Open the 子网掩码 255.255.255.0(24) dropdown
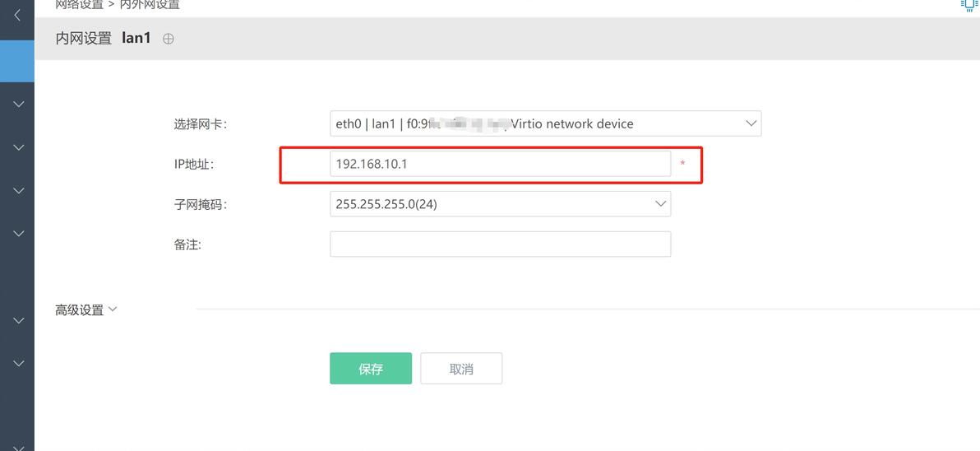Screen dimensions: 980x451 pos(500,204)
